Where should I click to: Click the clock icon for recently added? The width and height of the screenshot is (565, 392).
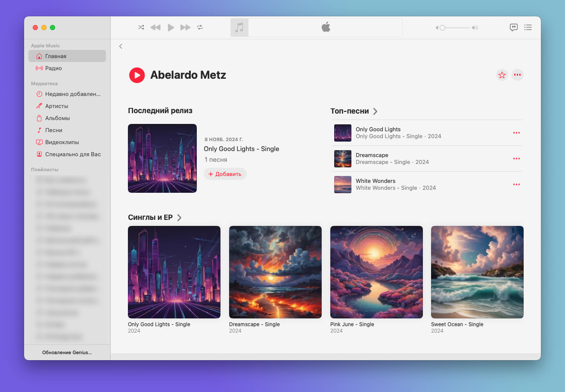point(39,94)
